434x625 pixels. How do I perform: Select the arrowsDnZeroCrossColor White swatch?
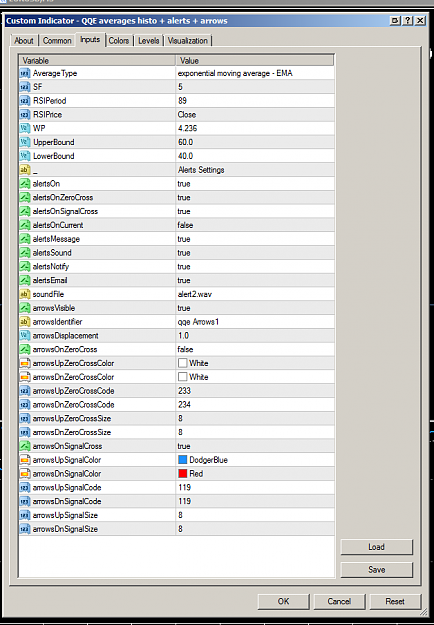(x=183, y=377)
